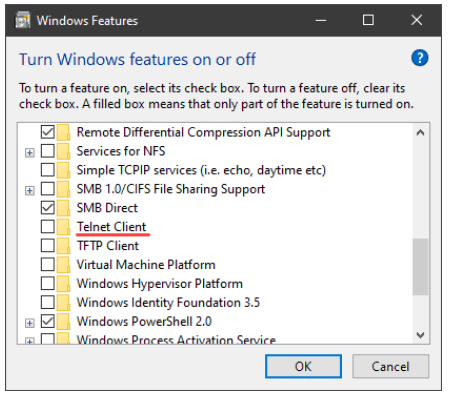Click the scrollbar down arrow
This screenshot has height=394, width=451.
pos(420,335)
